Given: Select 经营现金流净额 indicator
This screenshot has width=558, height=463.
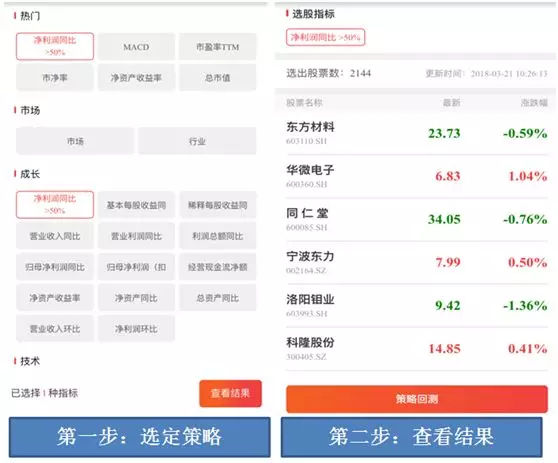Looking at the screenshot, I should 217,267.
